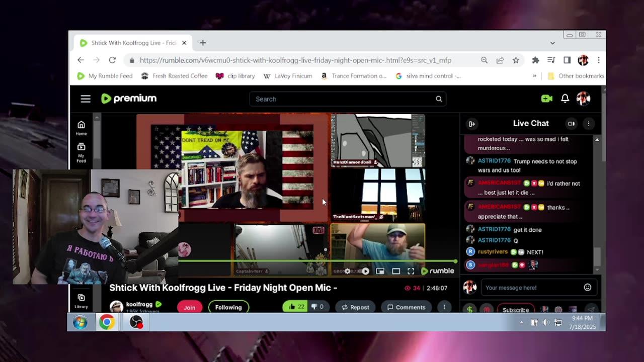Open the Windows Start menu
Viewport: 644px width, 362px height.
[x=80, y=322]
